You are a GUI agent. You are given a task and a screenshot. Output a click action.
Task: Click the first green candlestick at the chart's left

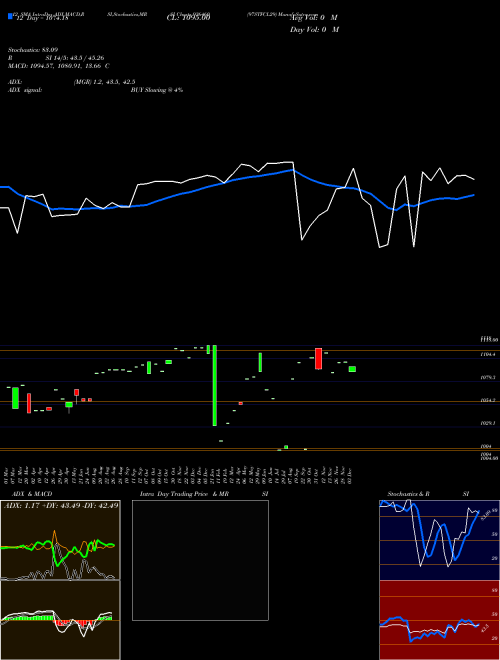(x=15, y=398)
